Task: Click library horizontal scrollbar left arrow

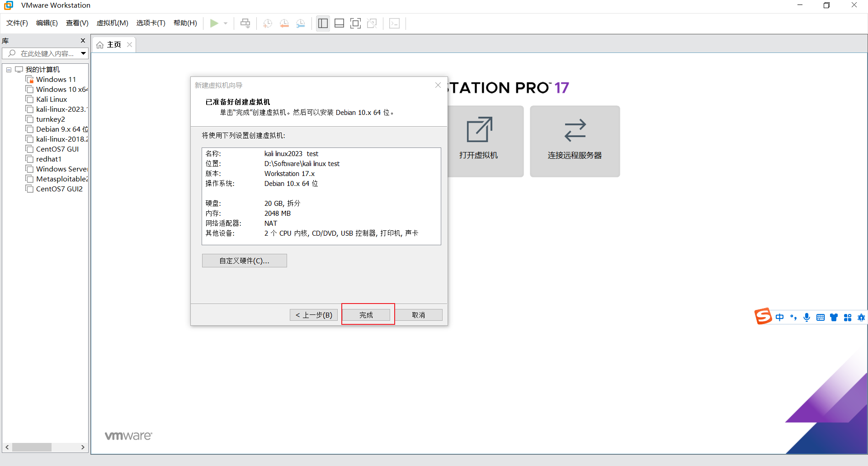Action: [7, 447]
